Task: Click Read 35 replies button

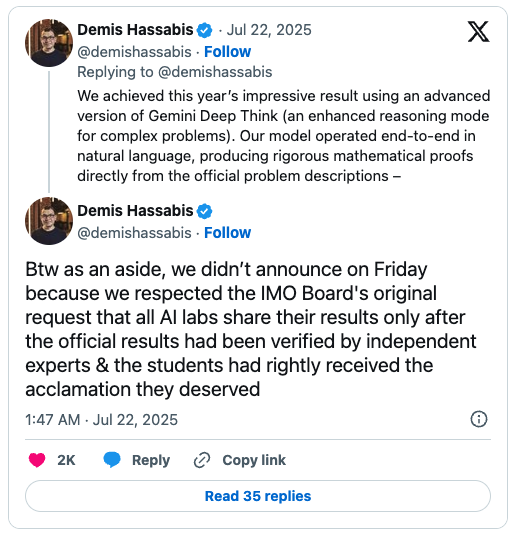Action: 258,496
